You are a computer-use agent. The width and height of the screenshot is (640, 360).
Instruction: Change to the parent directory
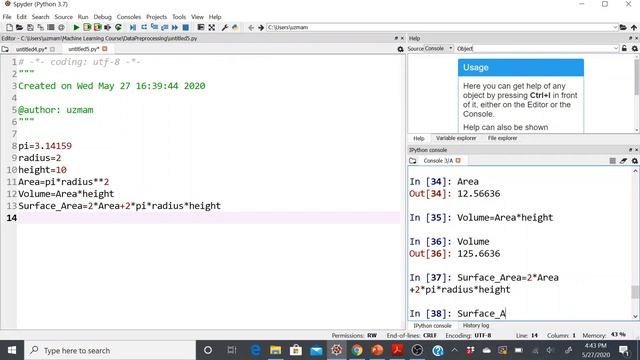pyautogui.click(x=634, y=27)
